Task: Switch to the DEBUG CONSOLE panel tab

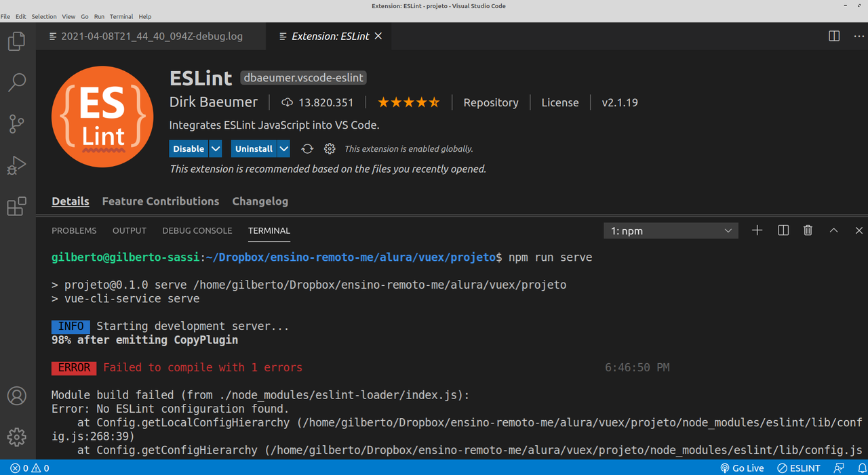Action: point(197,230)
